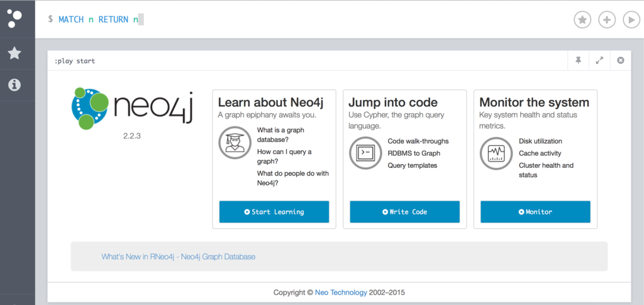Click the heartbeat monitor icon under Monitor the system
The height and width of the screenshot is (305, 644).
coord(496,153)
